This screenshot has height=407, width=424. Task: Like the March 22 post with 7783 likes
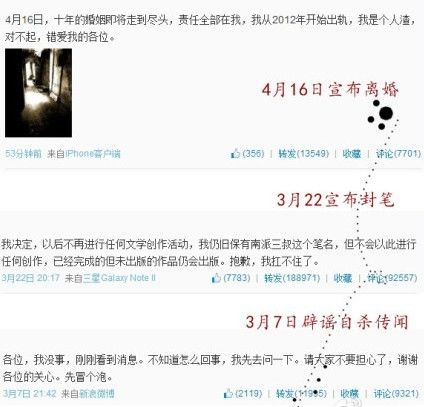(231, 278)
